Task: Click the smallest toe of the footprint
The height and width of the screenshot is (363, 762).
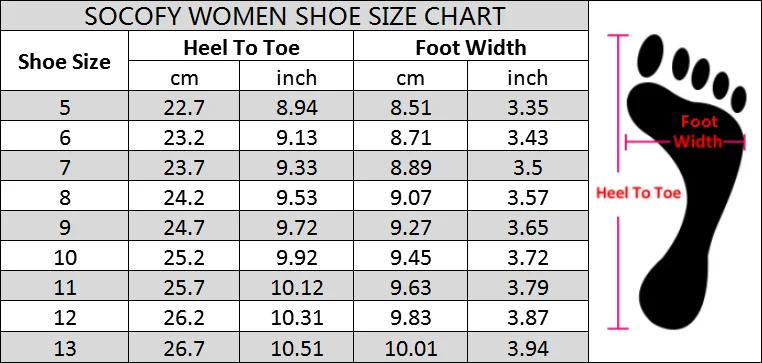Action: (739, 99)
